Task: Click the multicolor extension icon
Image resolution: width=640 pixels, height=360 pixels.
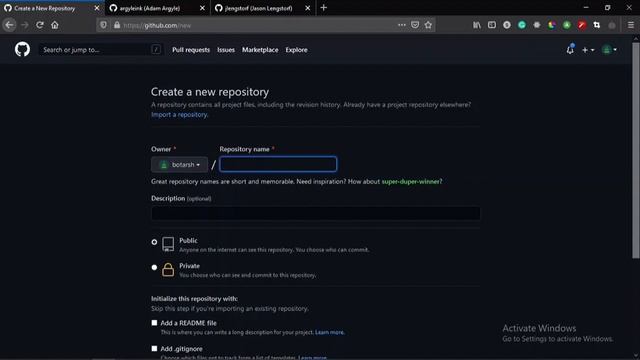Action: (x=552, y=25)
